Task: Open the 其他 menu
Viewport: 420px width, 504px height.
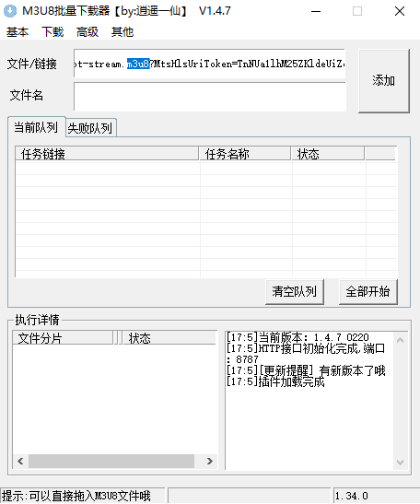Action: click(x=122, y=32)
